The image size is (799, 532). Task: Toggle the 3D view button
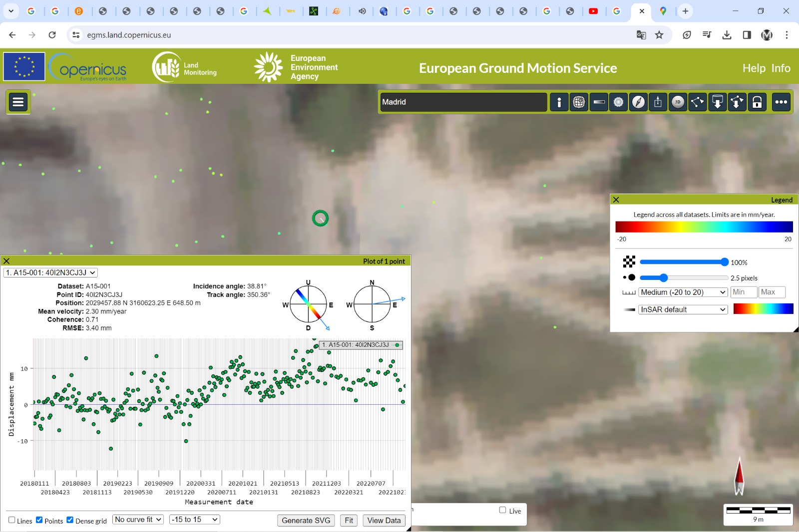(678, 102)
